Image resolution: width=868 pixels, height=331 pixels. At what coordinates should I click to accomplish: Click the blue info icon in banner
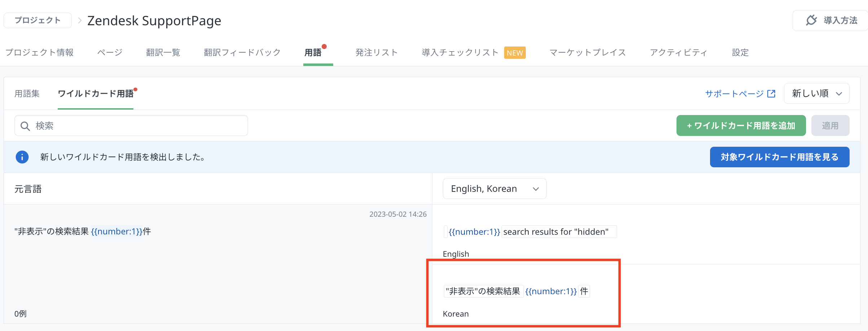(22, 157)
